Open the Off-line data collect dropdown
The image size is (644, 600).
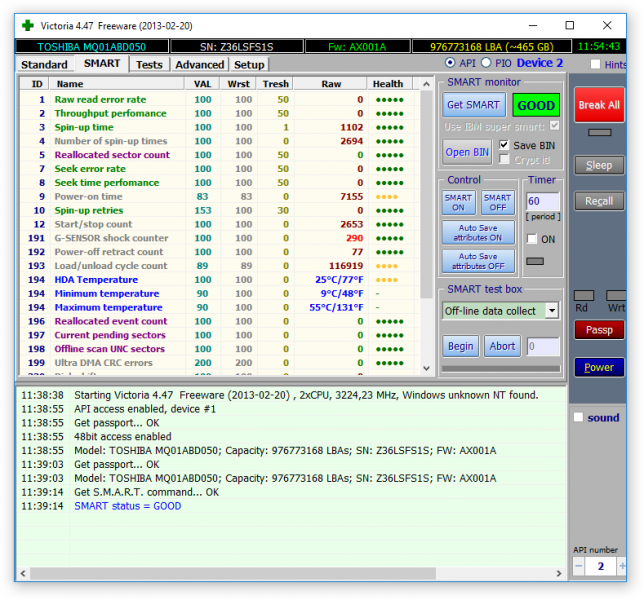(552, 311)
